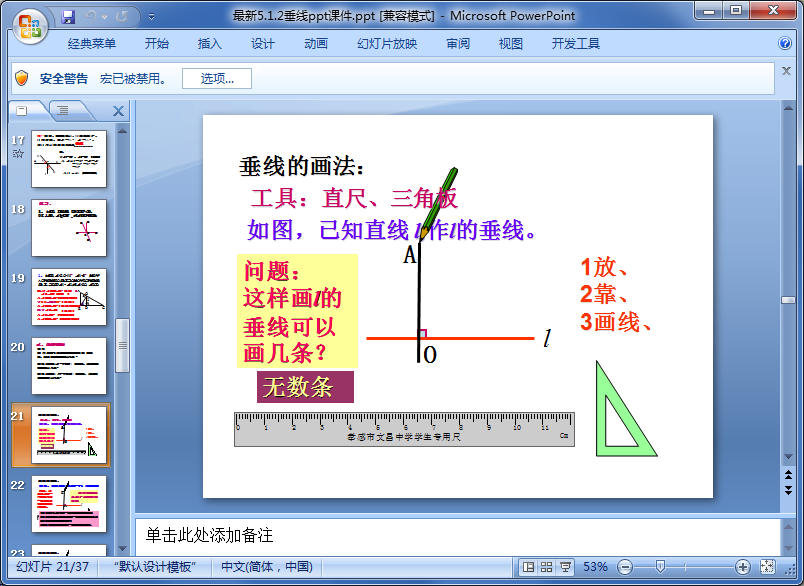Select the 无数条 answer box

click(x=305, y=387)
